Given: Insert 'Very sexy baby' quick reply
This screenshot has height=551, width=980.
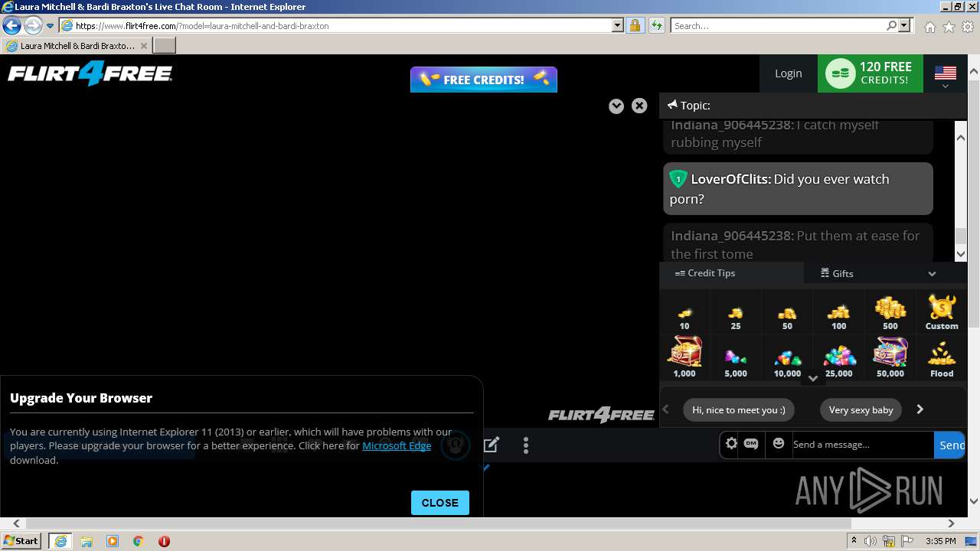Looking at the screenshot, I should tap(861, 409).
